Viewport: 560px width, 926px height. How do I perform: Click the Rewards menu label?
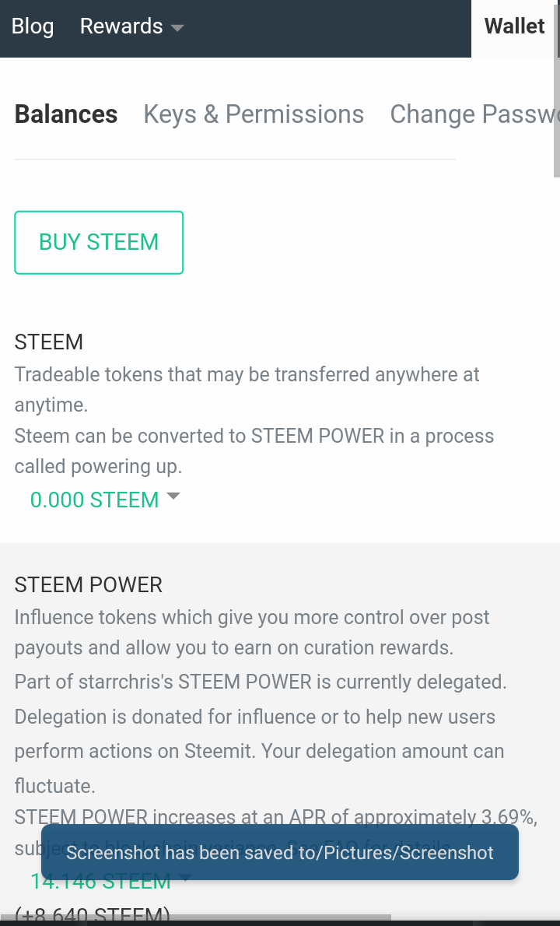tap(121, 26)
